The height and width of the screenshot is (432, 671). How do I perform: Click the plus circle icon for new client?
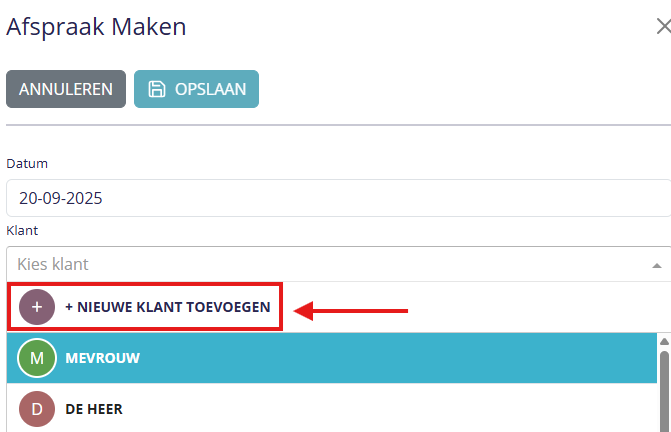[37, 307]
